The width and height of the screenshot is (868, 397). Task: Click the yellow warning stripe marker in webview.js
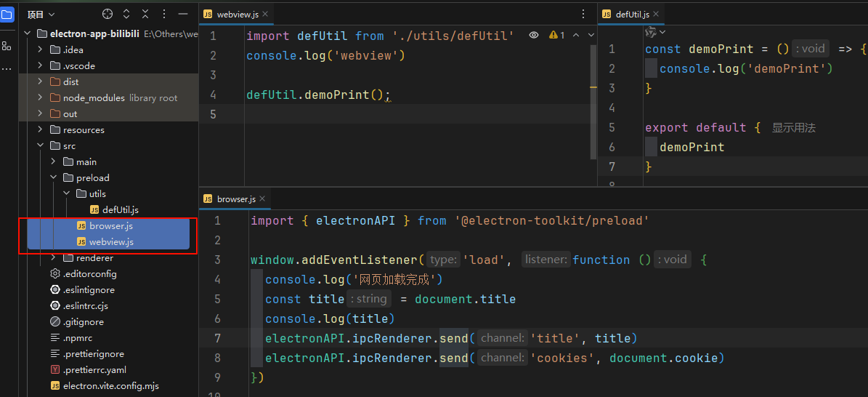click(x=593, y=87)
